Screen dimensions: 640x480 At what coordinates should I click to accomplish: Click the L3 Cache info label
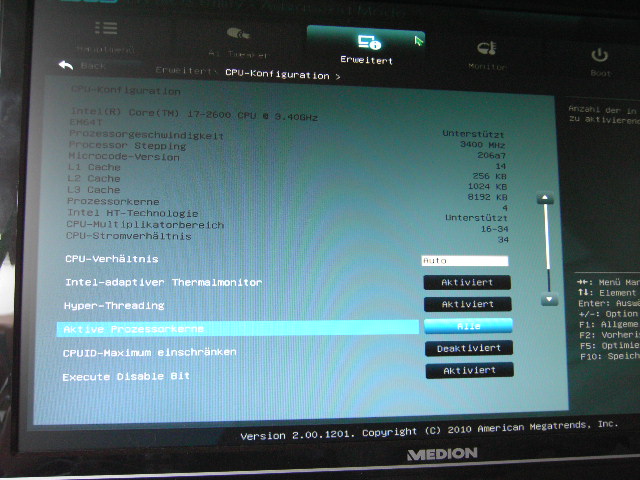pos(93,190)
